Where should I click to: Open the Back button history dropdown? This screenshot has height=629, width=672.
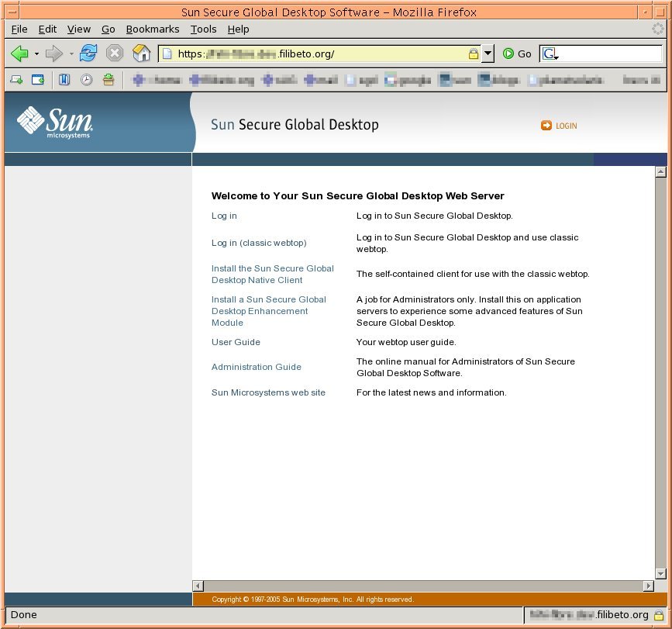pos(36,54)
